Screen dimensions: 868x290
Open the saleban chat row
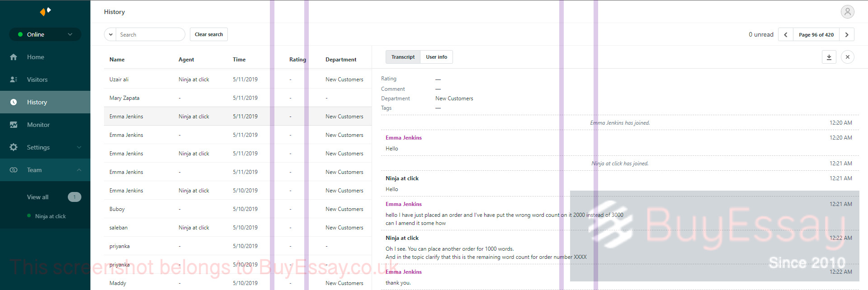tap(238, 228)
